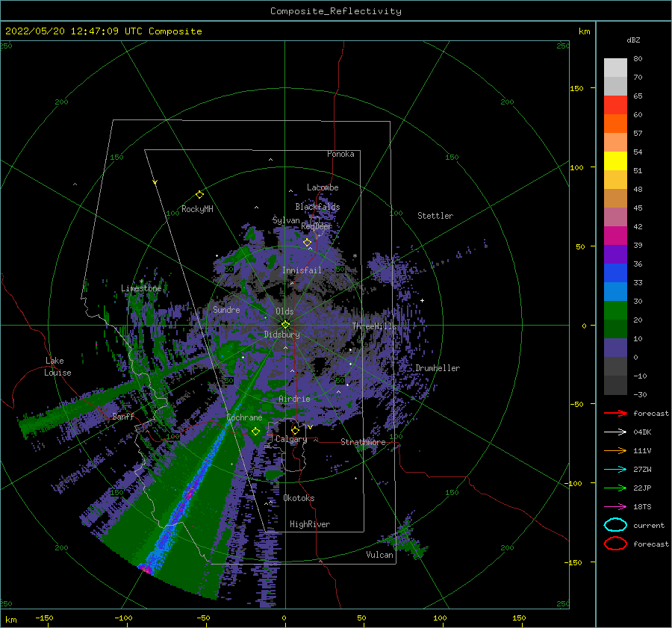
Task: Select the Cochrane label
Action: coord(244,417)
